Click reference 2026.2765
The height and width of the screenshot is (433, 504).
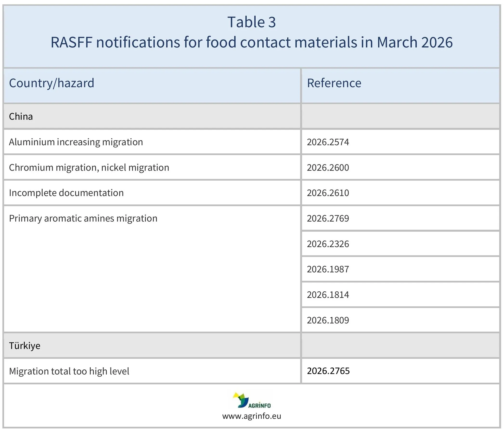328,371
